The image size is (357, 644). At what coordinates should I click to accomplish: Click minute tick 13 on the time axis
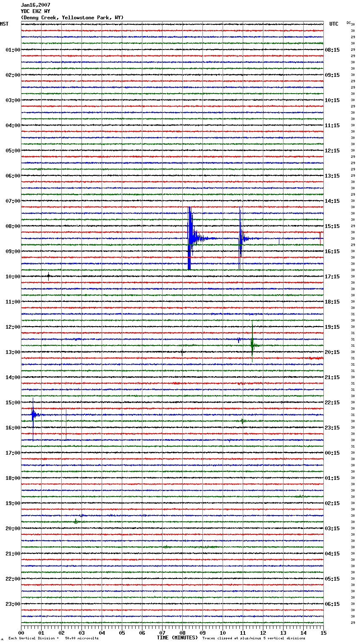pos(283,633)
